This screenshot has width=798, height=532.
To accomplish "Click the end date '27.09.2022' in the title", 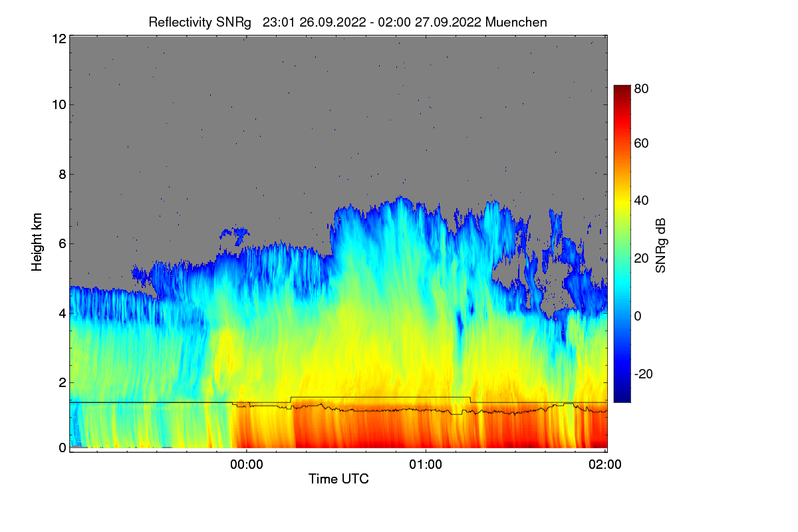I will point(448,22).
